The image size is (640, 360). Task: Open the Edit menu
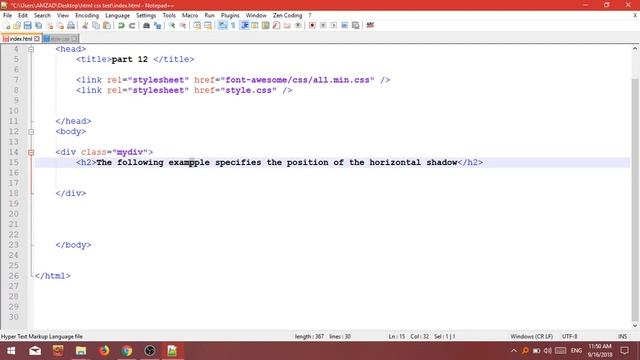[23, 15]
